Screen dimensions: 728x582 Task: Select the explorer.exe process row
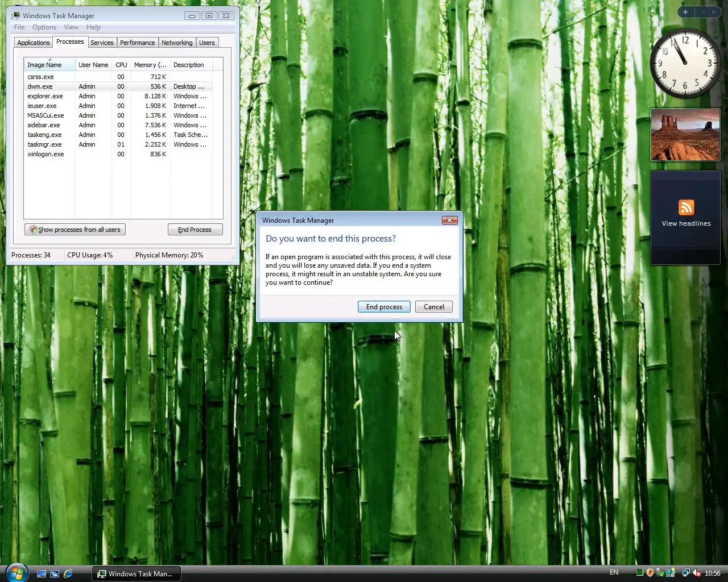tap(118, 96)
